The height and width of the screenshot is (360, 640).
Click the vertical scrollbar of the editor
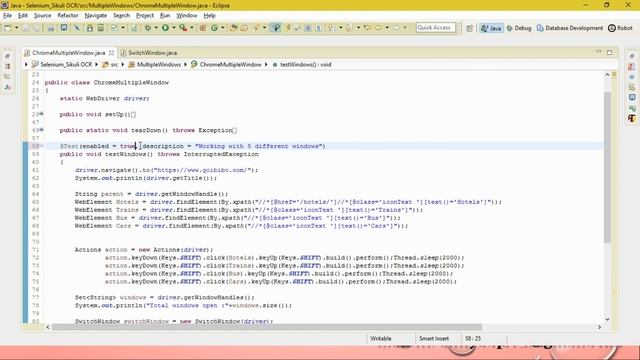pos(607,167)
